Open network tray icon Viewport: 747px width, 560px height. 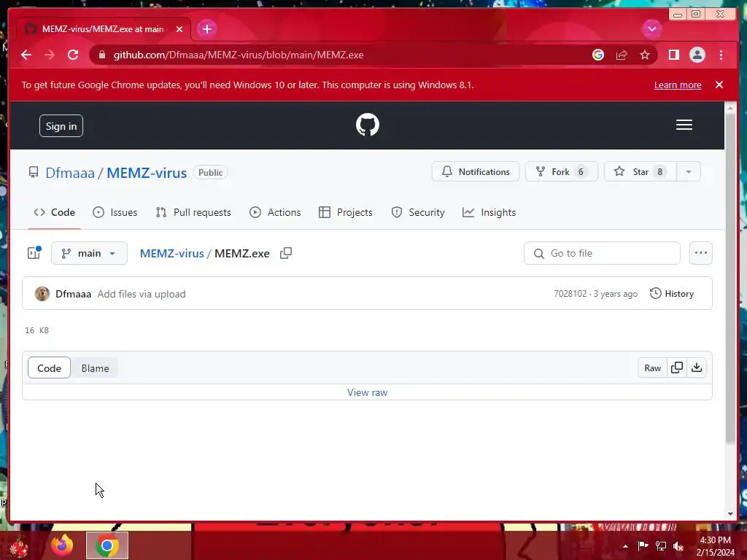click(661, 545)
